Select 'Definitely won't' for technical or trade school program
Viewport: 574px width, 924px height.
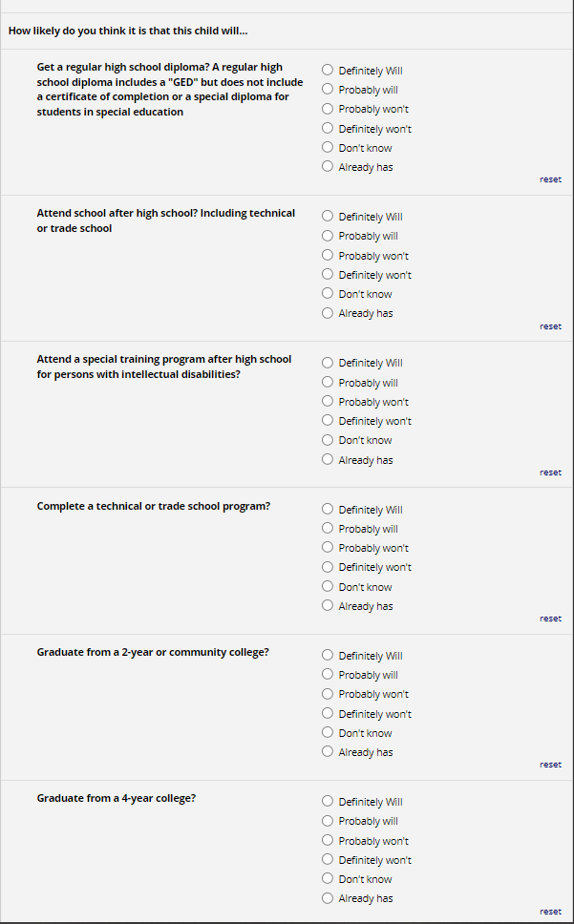[x=328, y=566]
